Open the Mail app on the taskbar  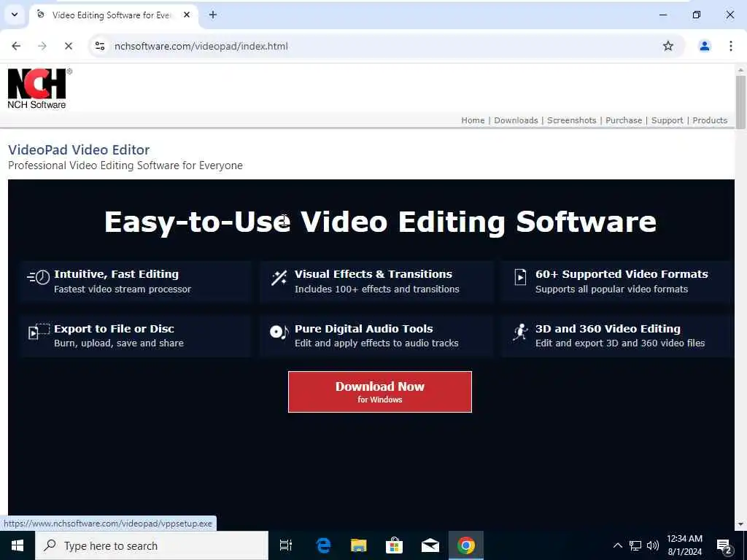coord(430,545)
